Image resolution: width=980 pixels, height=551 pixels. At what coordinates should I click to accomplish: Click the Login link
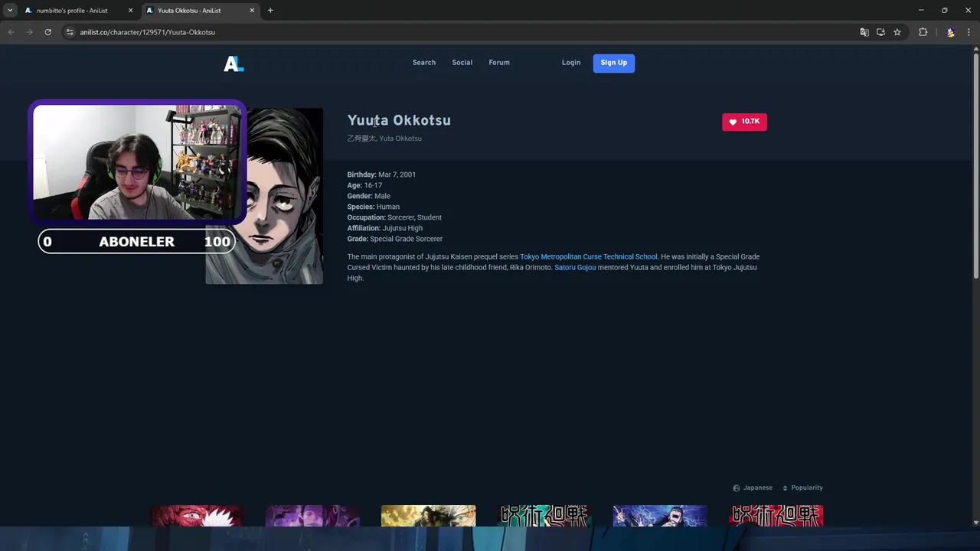point(571,63)
